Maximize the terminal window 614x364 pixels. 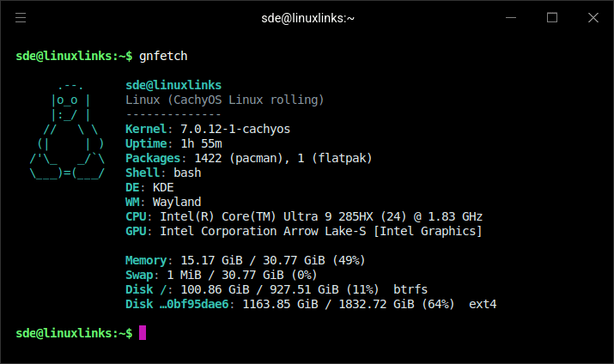[552, 18]
